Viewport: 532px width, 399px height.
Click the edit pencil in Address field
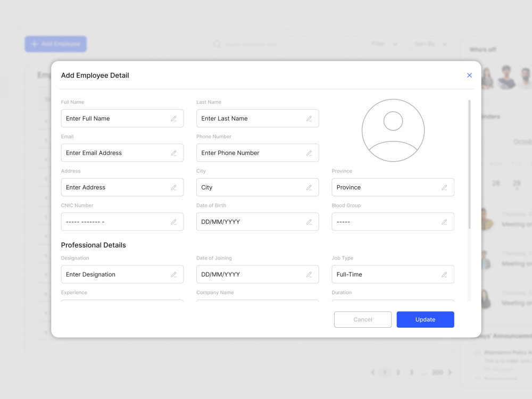(174, 187)
